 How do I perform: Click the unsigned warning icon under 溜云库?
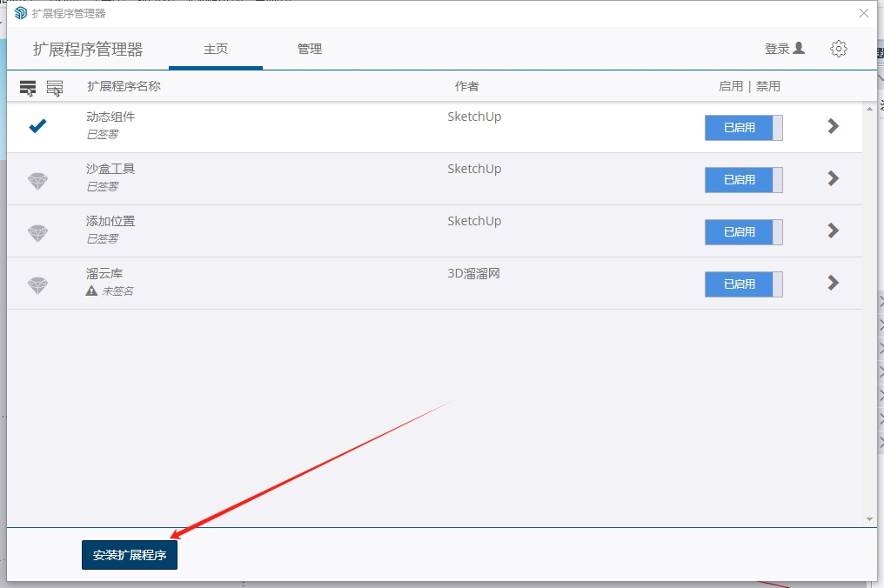click(x=91, y=291)
